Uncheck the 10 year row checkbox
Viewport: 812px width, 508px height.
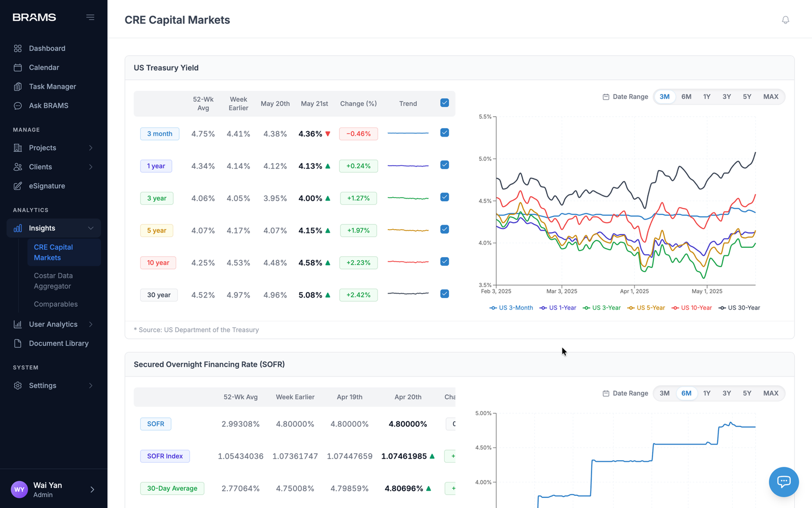[x=445, y=262]
